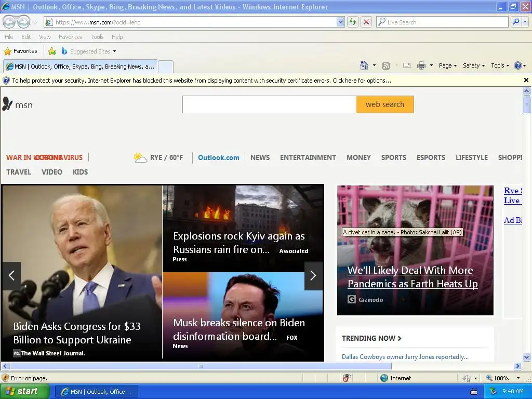532x399 pixels.
Task: Open the View menu
Action: pyautogui.click(x=45, y=37)
